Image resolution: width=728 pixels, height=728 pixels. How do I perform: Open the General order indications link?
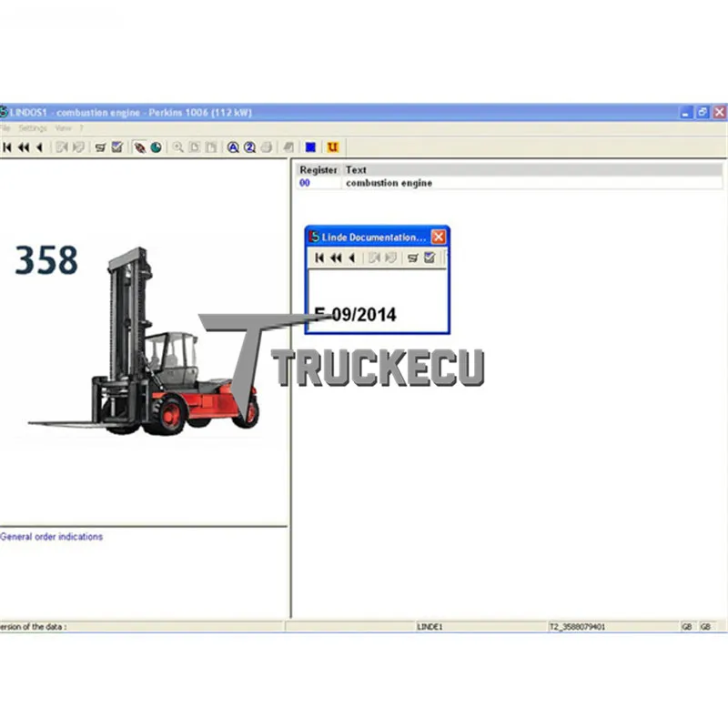[x=52, y=537]
